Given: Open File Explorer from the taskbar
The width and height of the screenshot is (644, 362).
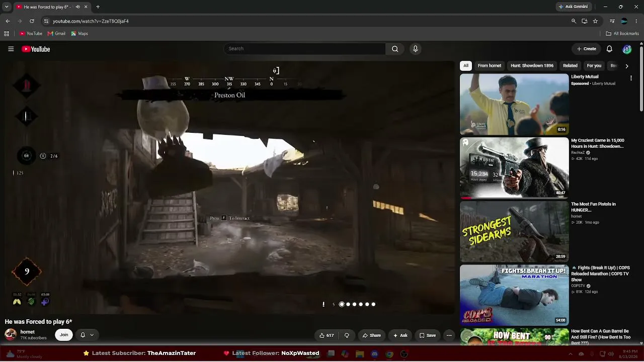Looking at the screenshot, I should point(360,354).
